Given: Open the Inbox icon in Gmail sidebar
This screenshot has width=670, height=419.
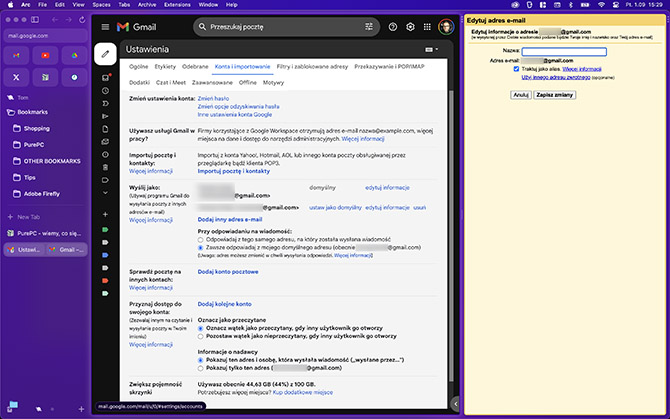Looking at the screenshot, I should coord(105,78).
